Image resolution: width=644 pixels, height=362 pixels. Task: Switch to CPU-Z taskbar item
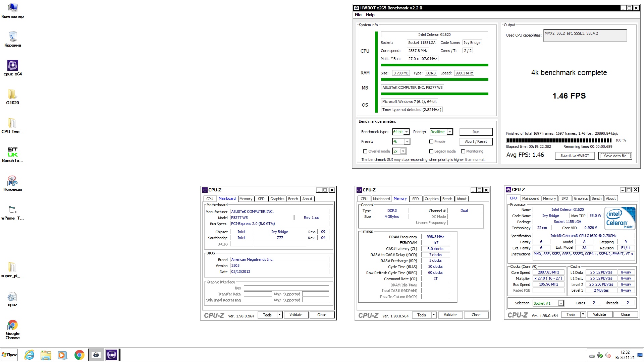click(112, 355)
